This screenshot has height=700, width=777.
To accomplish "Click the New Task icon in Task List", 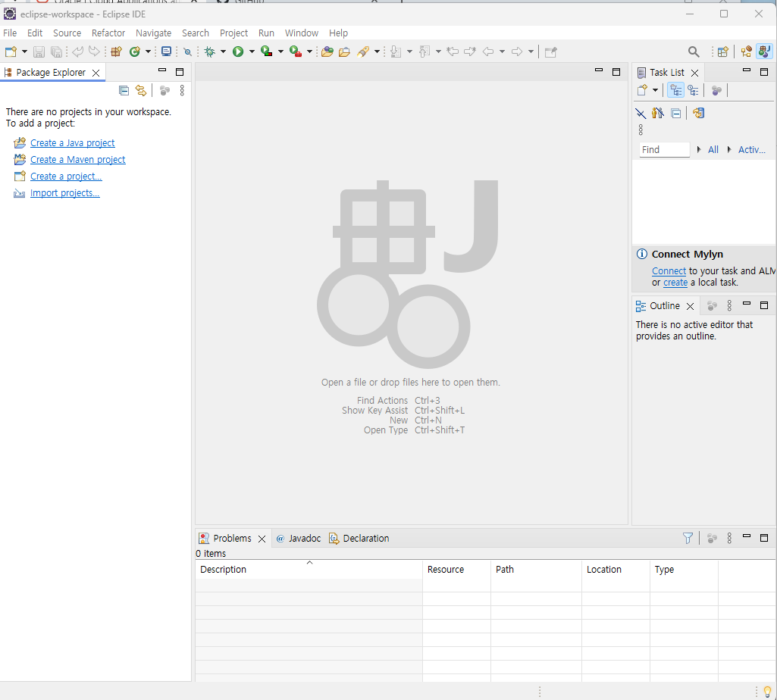I will [x=643, y=90].
